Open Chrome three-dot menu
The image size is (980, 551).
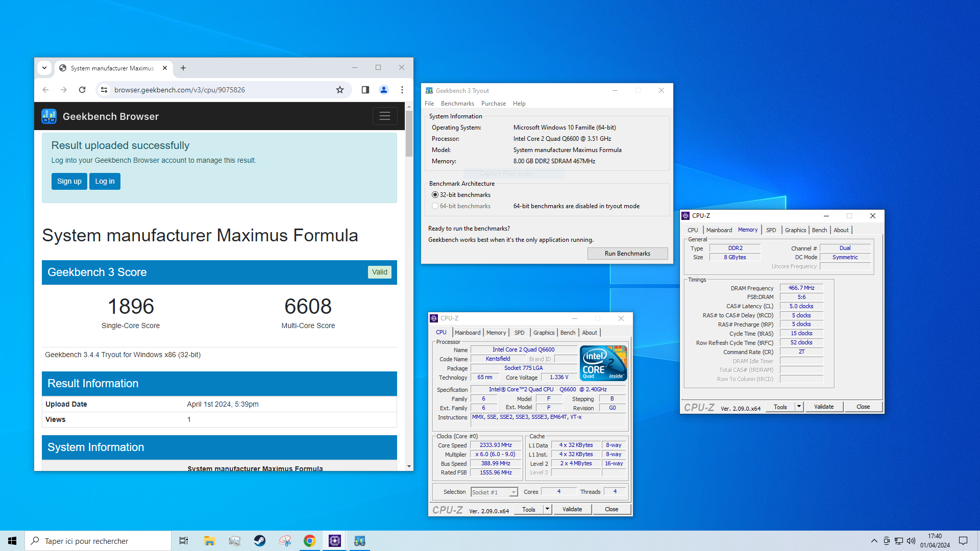point(402,90)
